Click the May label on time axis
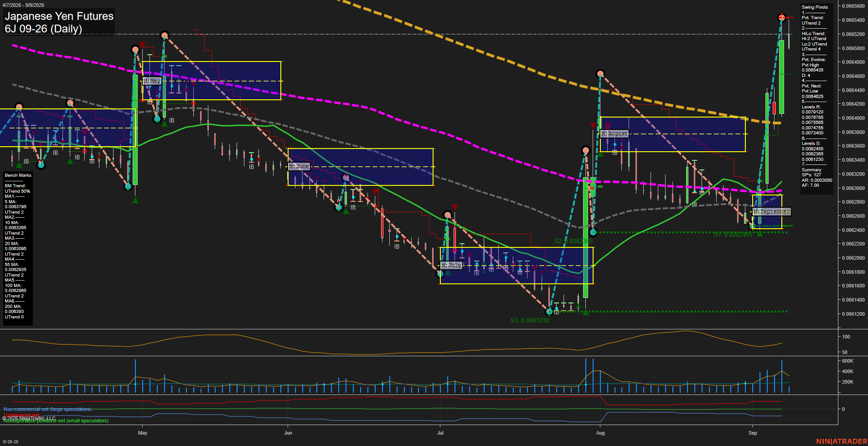 [143, 433]
